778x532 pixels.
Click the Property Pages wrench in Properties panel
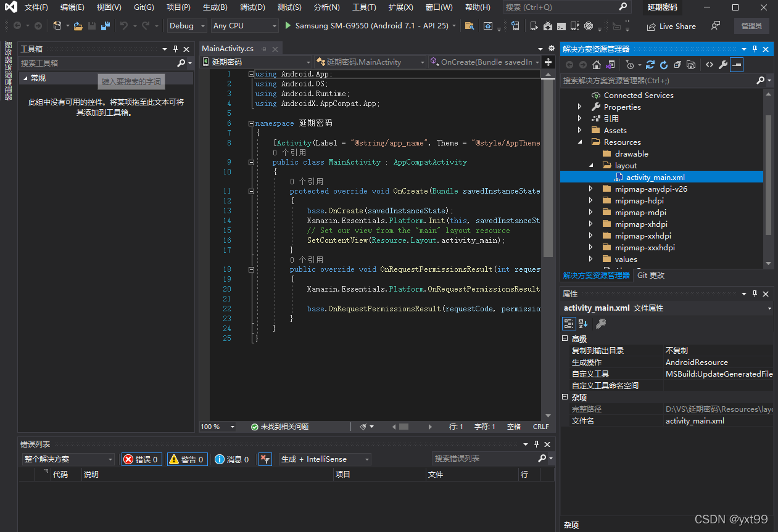tap(600, 324)
